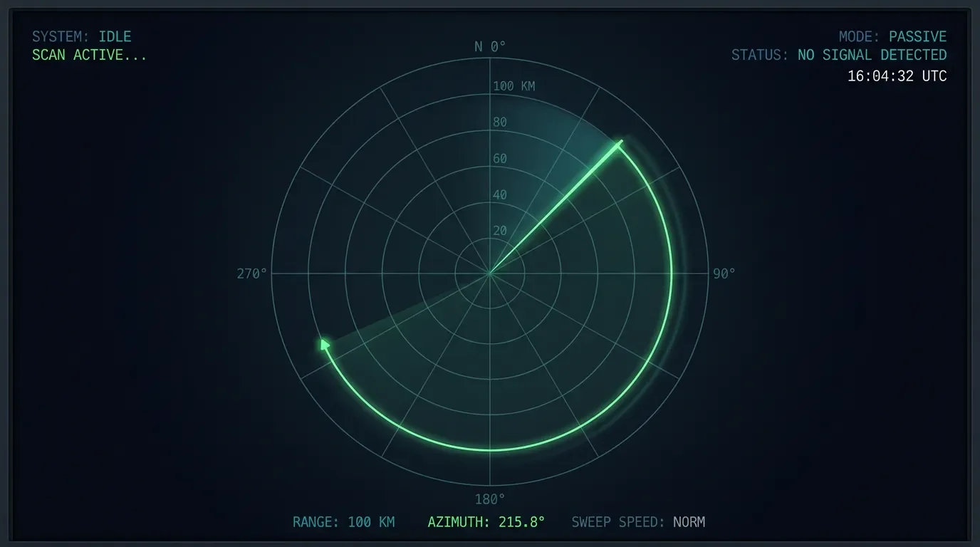Click the N 0° bearing label
This screenshot has width=980, height=547.
click(x=490, y=46)
